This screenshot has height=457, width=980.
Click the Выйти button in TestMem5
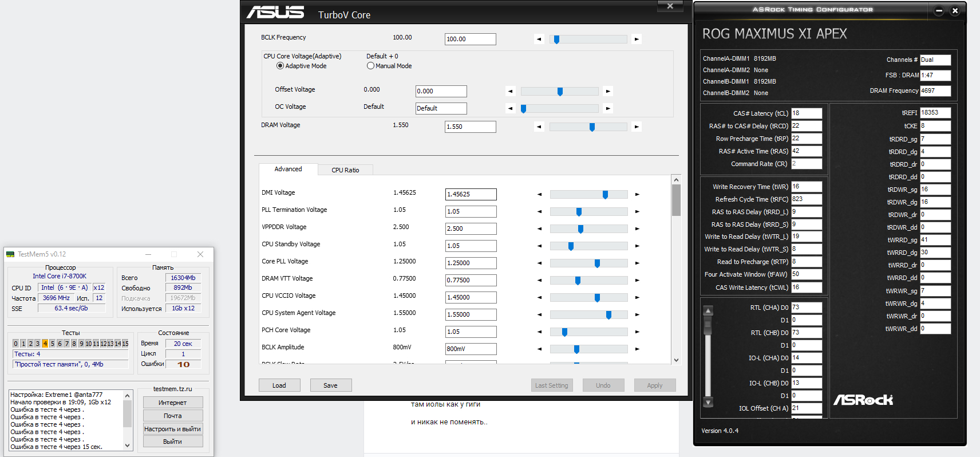[173, 442]
